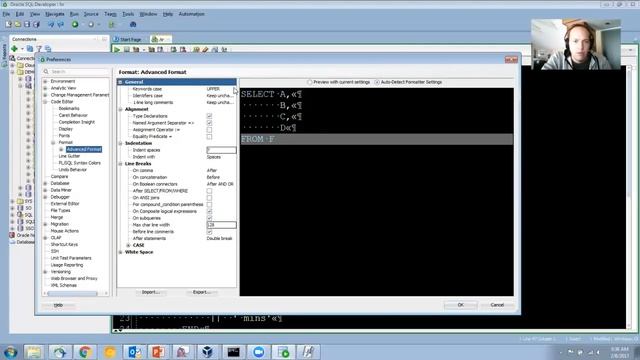Select Shortcut Keys in preferences tree
The image size is (640, 360).
coord(64,244)
